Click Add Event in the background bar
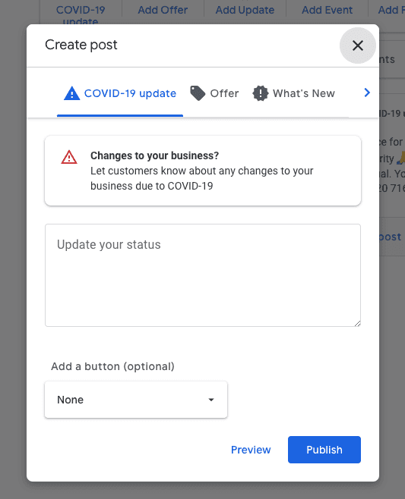The width and height of the screenshot is (405, 499). click(x=327, y=10)
